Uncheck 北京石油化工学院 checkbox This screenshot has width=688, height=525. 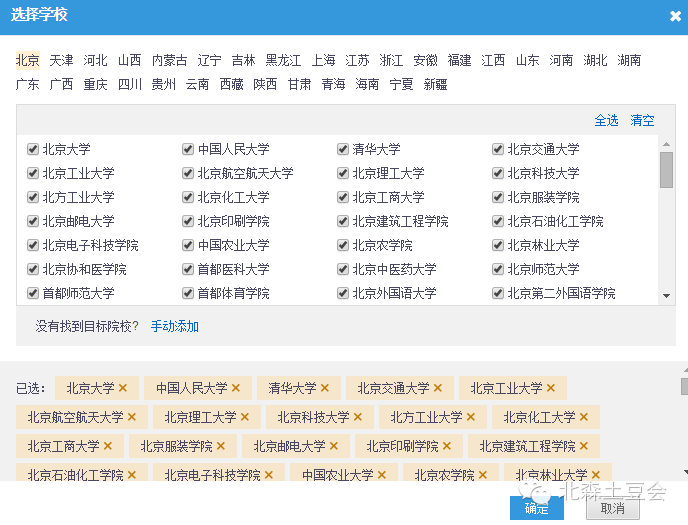point(498,221)
